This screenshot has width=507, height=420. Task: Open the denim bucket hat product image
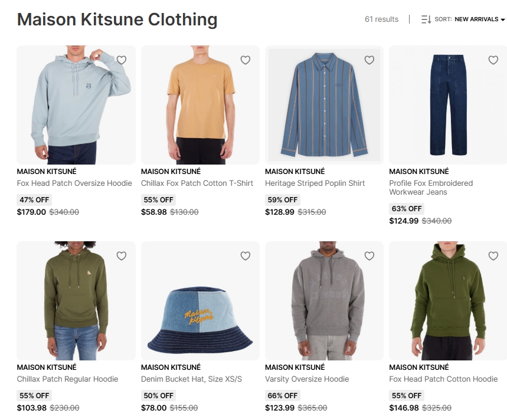click(200, 300)
